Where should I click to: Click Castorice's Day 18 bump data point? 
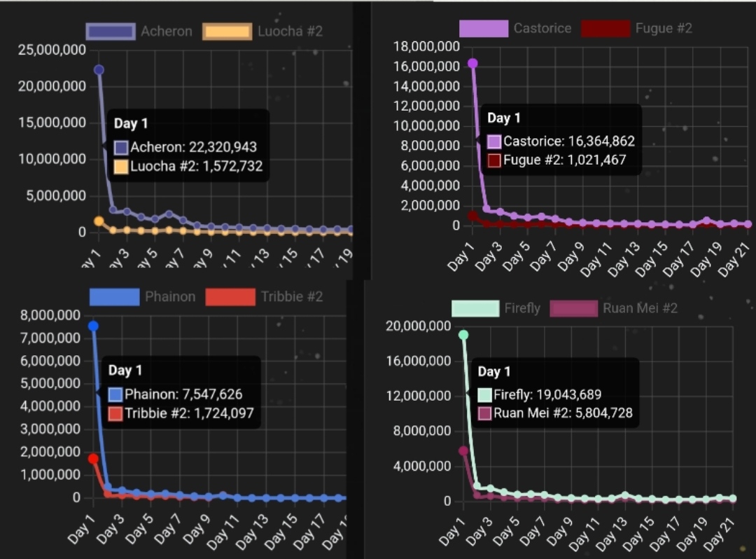[x=707, y=221]
